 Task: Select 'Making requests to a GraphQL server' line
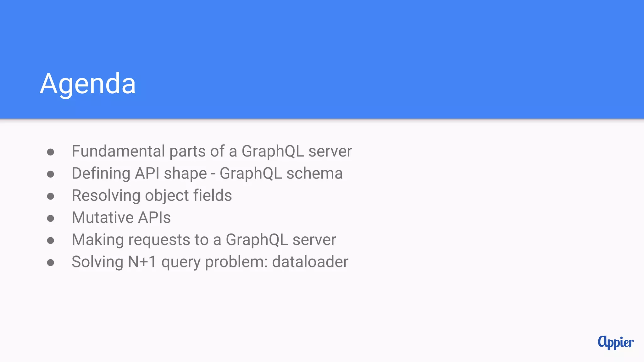click(204, 240)
